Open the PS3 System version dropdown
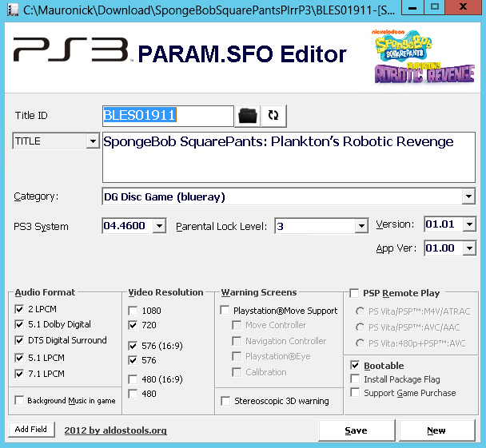 [x=159, y=226]
